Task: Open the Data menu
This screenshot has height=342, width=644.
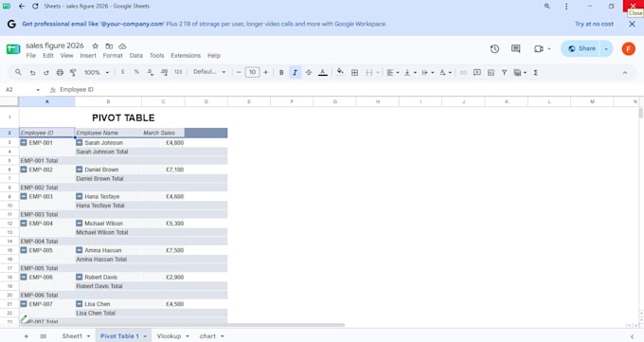Action: coord(136,56)
